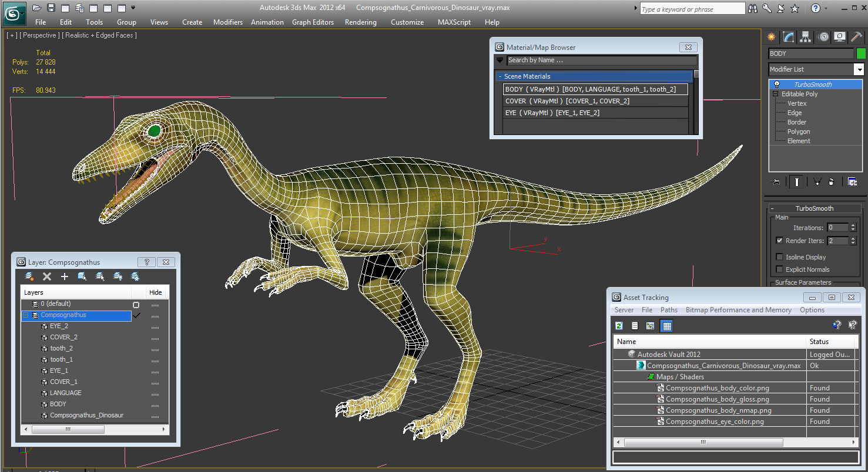
Task: Toggle Hide for LANGUAGE layer row
Action: (x=155, y=394)
